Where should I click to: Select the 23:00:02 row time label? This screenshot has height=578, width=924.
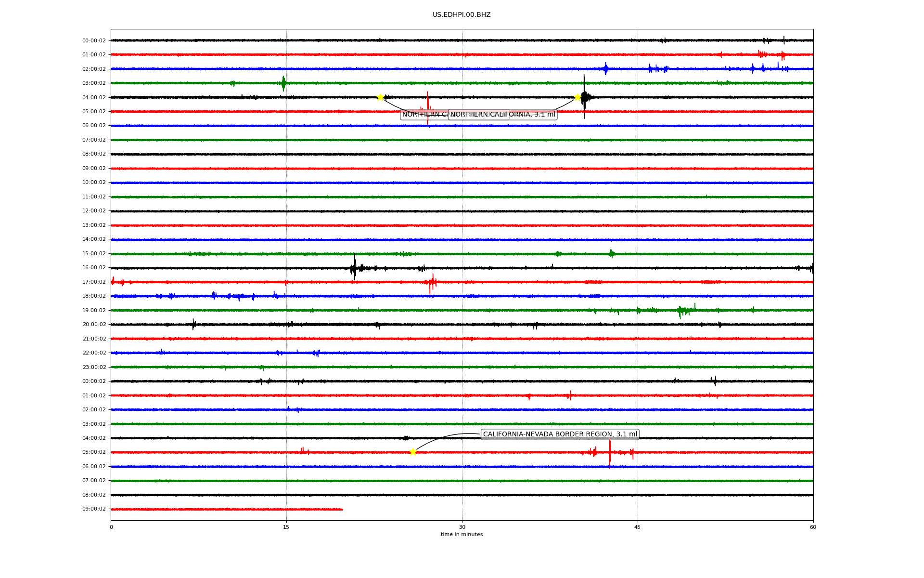94,367
